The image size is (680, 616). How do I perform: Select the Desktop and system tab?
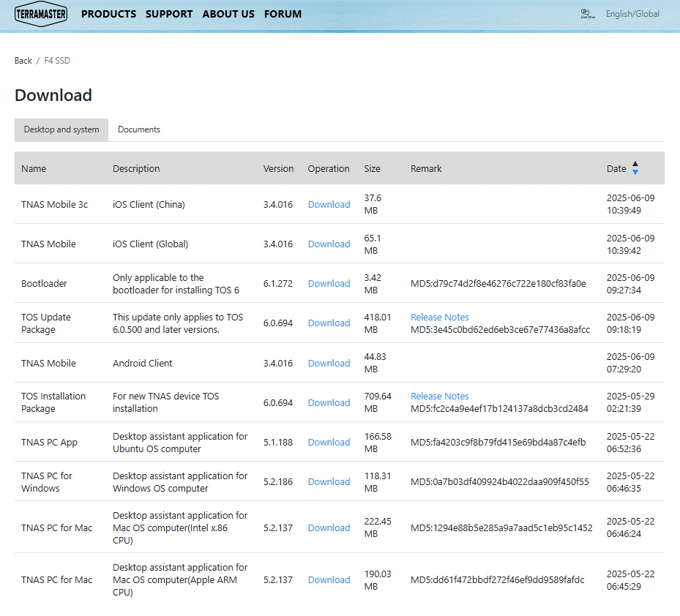point(61,129)
